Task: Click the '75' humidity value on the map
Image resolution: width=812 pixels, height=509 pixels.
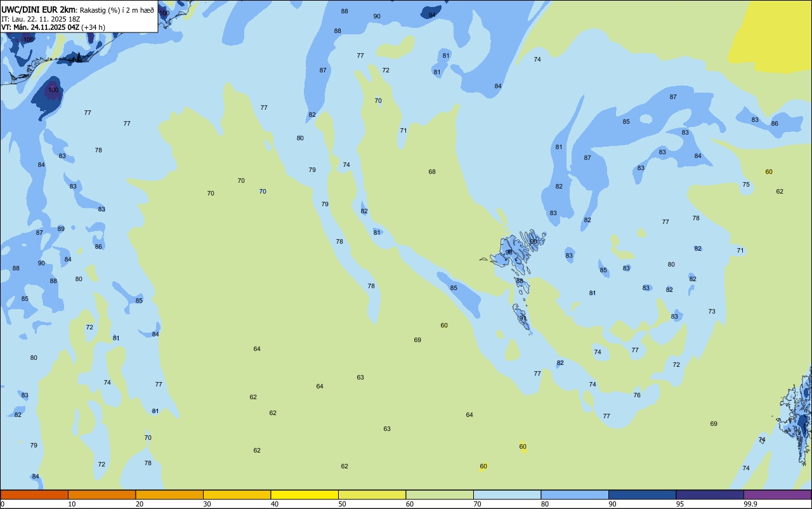Action: tap(746, 185)
